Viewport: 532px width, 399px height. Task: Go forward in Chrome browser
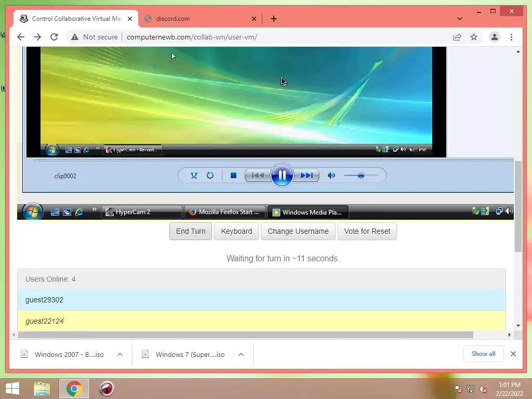coord(37,37)
